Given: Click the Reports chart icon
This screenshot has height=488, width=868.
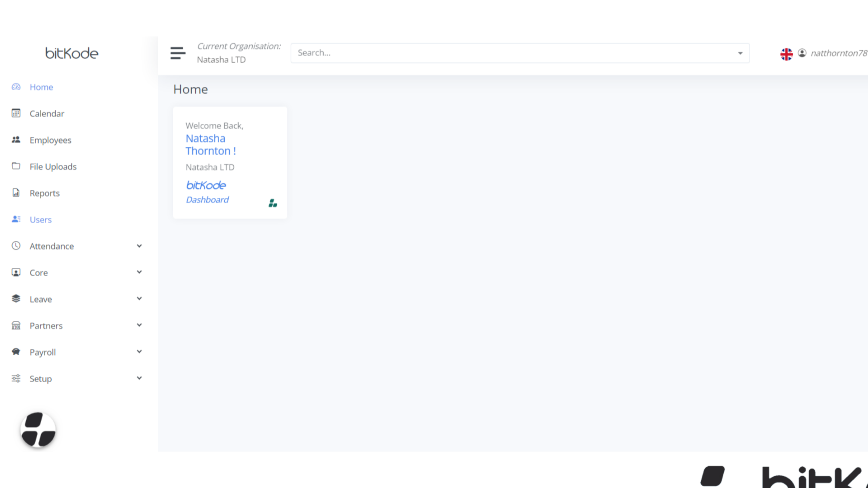Looking at the screenshot, I should (x=16, y=192).
